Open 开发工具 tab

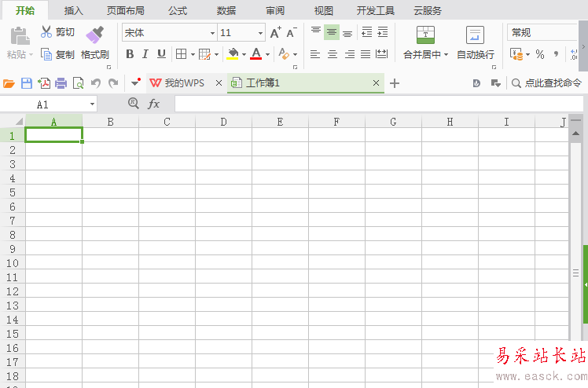pyautogui.click(x=376, y=10)
